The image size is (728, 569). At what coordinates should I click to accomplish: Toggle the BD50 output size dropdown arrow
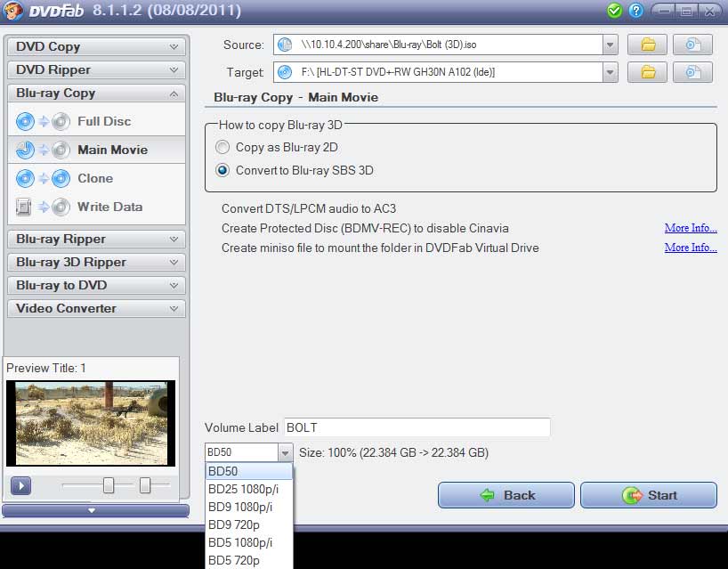(x=286, y=452)
